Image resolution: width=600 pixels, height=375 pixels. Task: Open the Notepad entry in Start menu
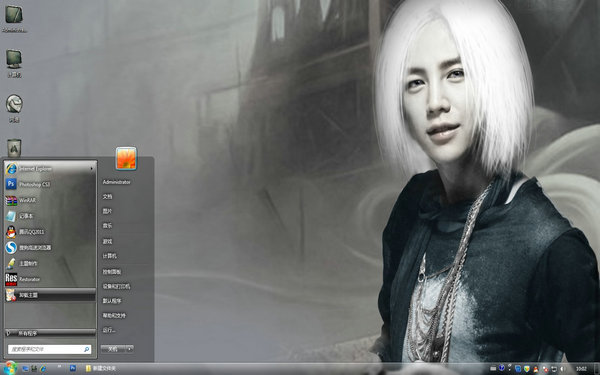[x=50, y=216]
